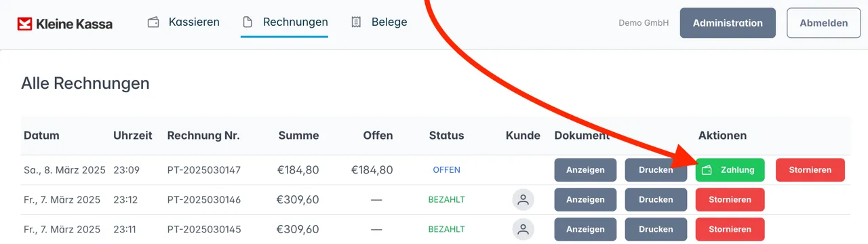The image size is (868, 244).
Task: Open the Kassieren tab
Action: (x=183, y=22)
